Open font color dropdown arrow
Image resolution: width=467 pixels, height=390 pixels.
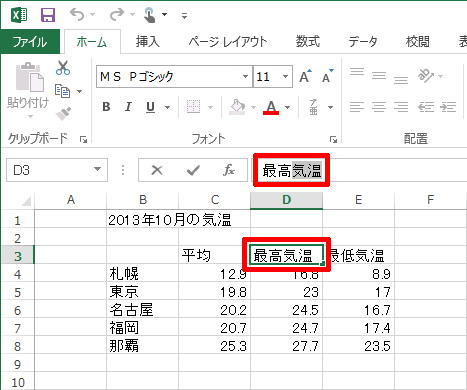(288, 107)
